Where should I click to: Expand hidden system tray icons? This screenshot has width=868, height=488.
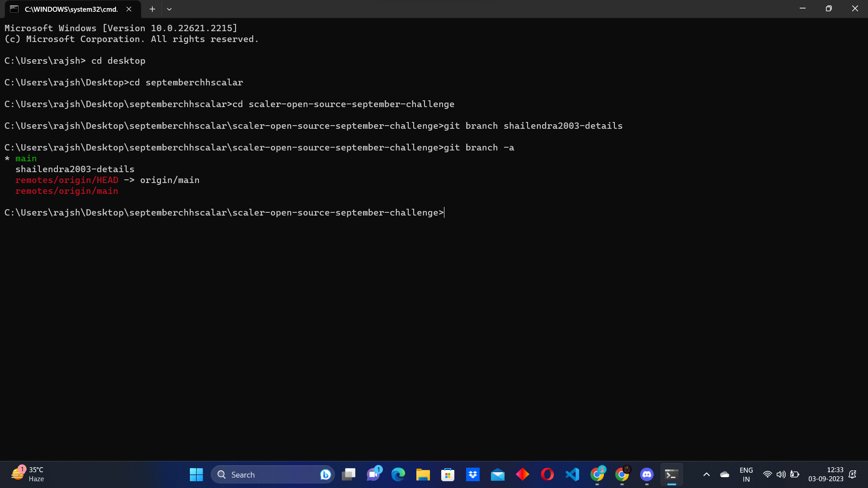tap(707, 474)
